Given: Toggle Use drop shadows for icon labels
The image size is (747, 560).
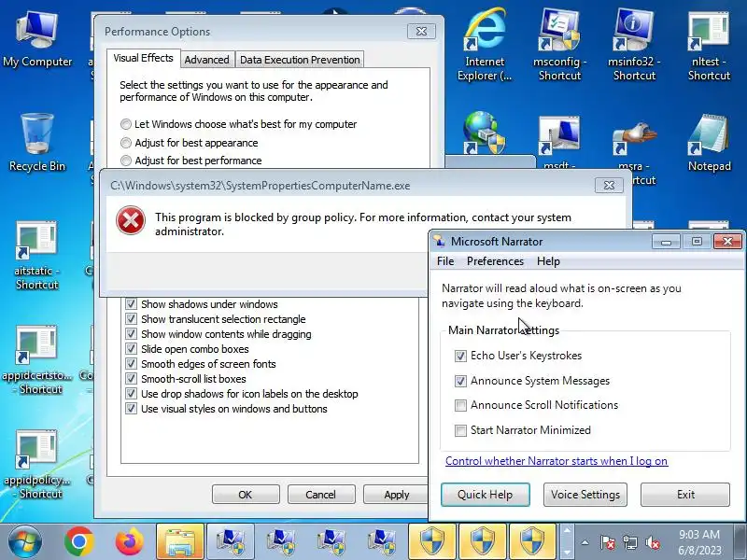Looking at the screenshot, I should (x=131, y=394).
